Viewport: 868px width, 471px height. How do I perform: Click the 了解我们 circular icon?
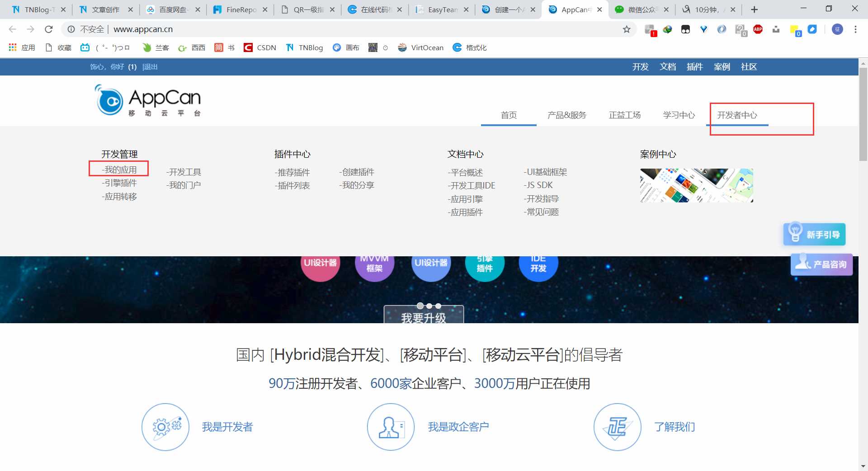(x=617, y=427)
